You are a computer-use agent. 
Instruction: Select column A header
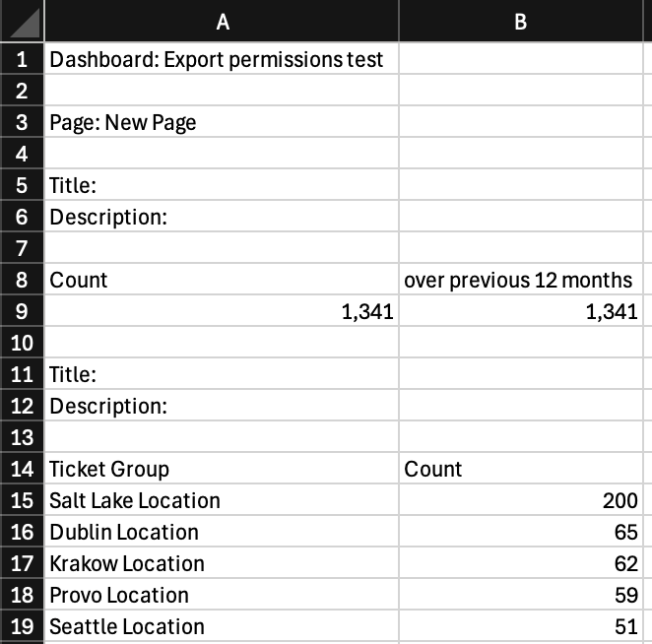[x=222, y=21]
